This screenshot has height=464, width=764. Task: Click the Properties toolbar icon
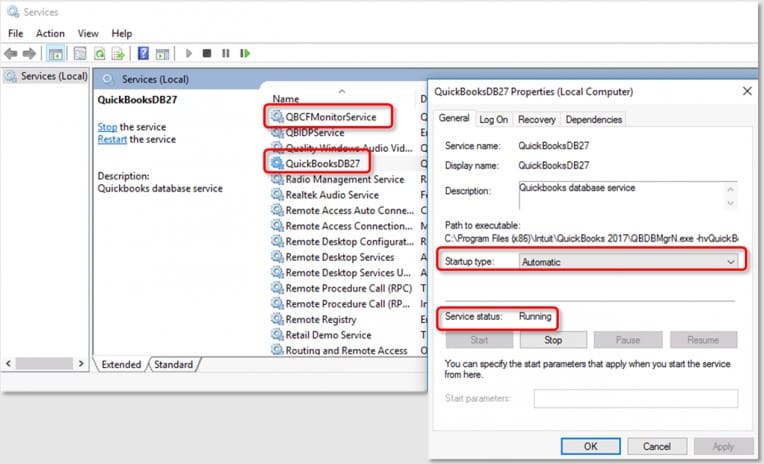(80, 54)
